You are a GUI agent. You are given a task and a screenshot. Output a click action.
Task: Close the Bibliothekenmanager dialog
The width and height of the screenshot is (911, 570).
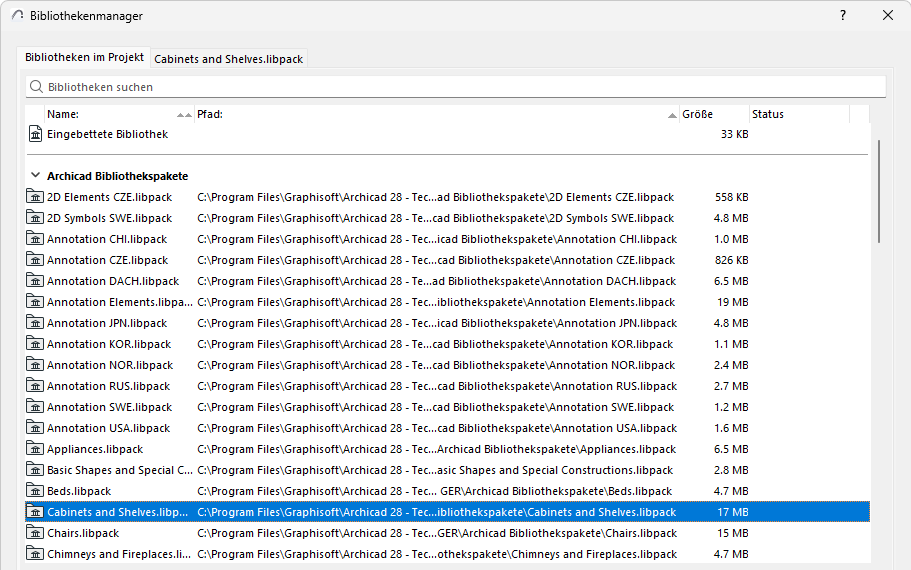click(888, 15)
